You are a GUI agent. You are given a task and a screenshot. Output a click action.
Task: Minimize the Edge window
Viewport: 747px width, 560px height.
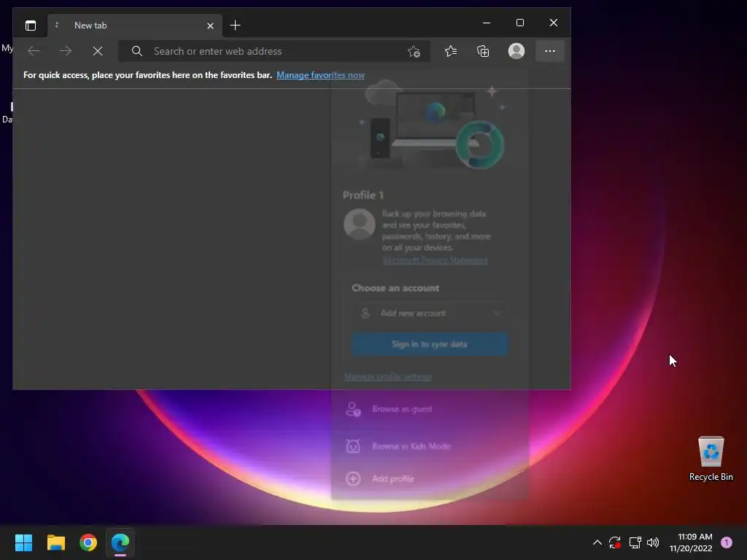(x=487, y=23)
